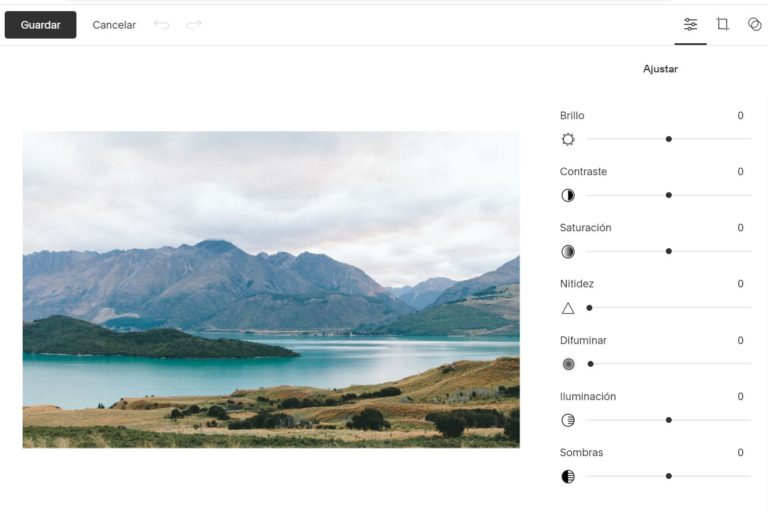Undo the last edit arrow
Viewport: 768px width, 514px height.
(x=161, y=24)
